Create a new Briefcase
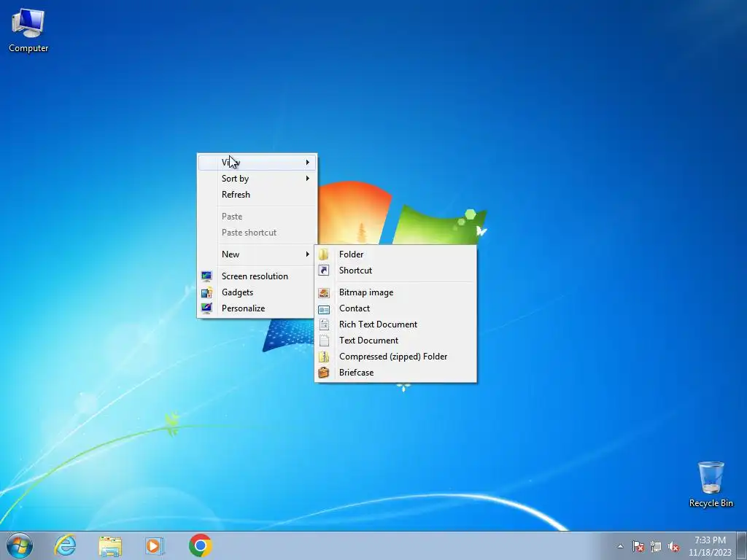The height and width of the screenshot is (560, 747). coord(395,373)
